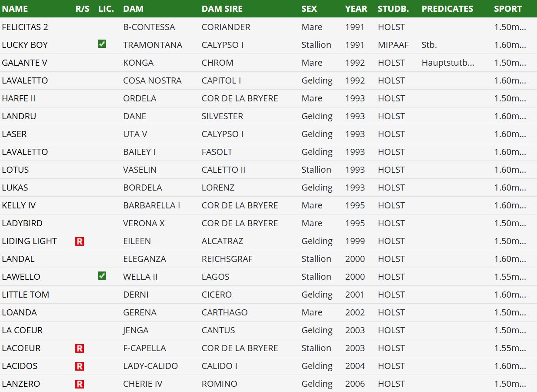The image size is (537, 392).
Task: Click the truncated Hauptstutb... predicate for GALANTE V
Action: tap(447, 63)
